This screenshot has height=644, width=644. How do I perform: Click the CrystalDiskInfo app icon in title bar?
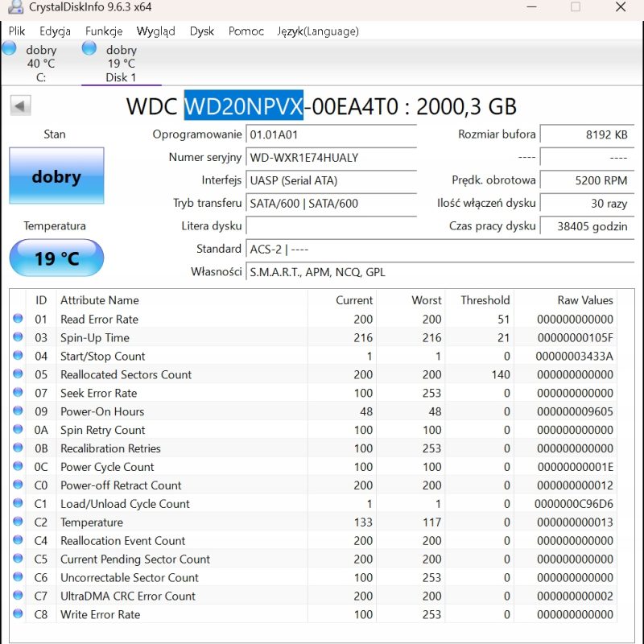tap(14, 8)
